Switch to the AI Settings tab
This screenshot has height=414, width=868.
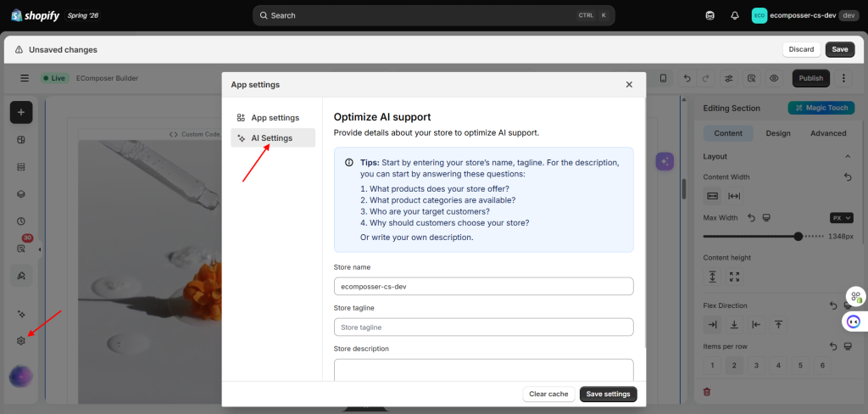273,138
